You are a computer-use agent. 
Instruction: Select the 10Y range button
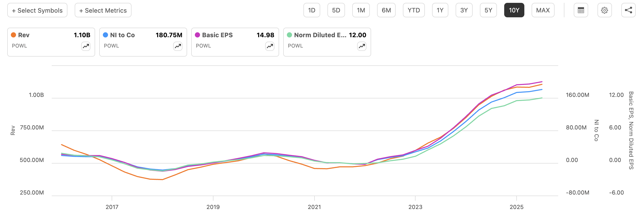click(514, 10)
